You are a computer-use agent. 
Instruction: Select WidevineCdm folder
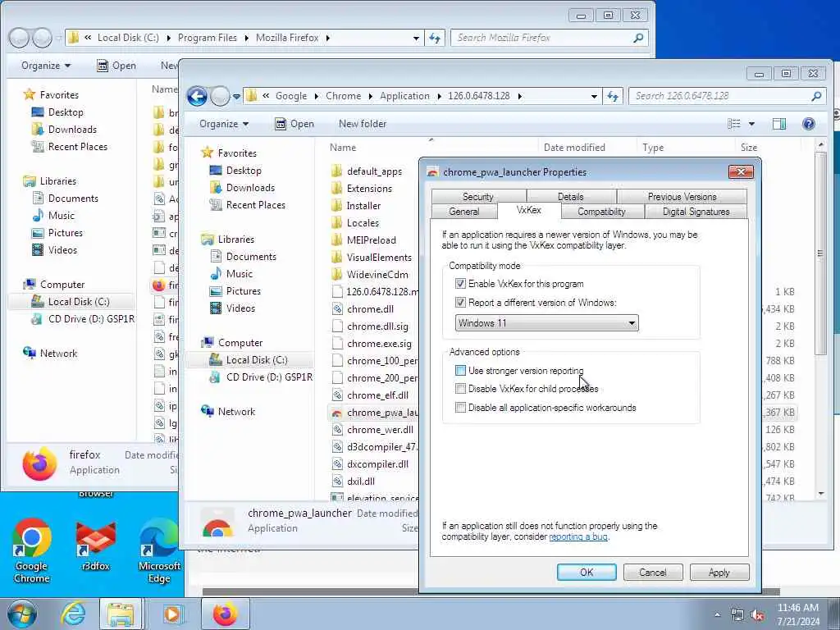tap(377, 274)
